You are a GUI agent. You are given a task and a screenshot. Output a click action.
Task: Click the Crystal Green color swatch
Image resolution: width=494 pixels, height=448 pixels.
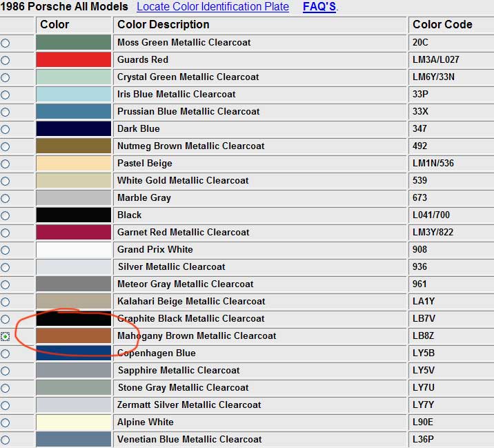(74, 77)
